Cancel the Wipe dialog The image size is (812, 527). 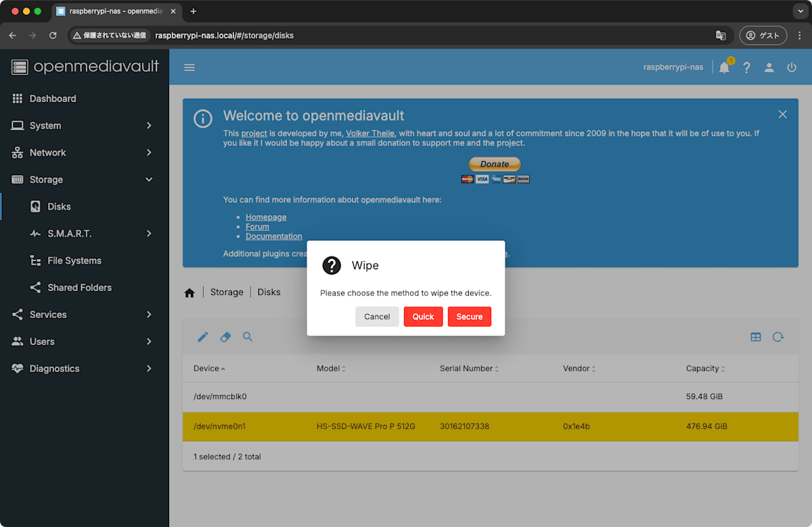click(377, 317)
